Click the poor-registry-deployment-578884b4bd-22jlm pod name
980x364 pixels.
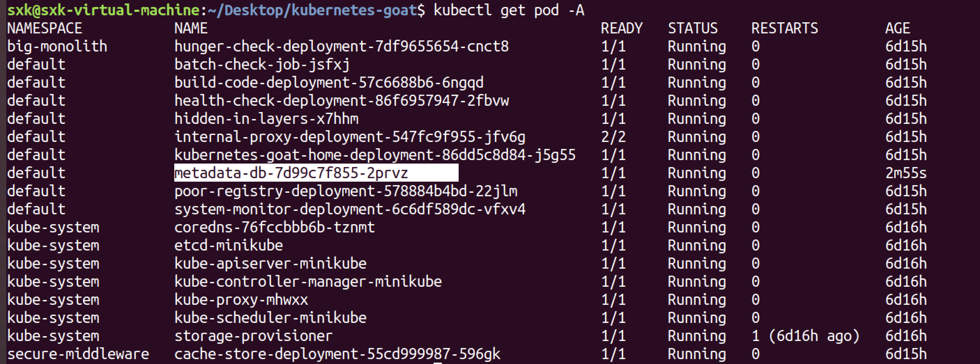[x=345, y=191]
